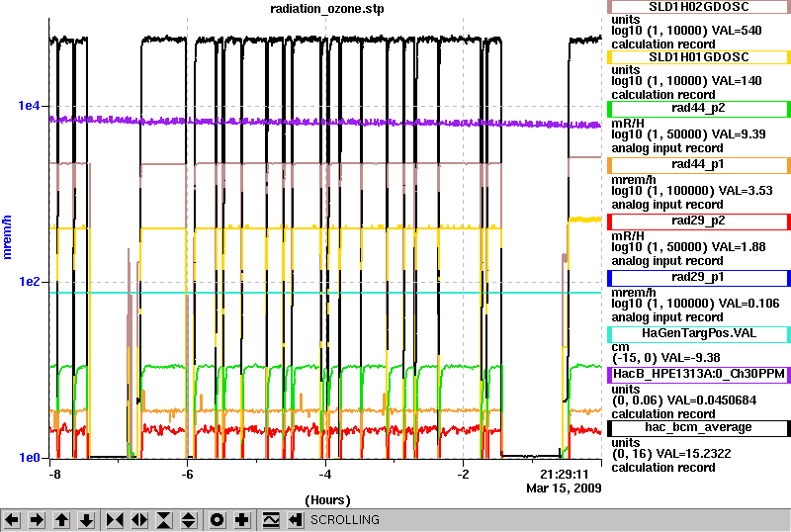Select the HacB_HPE1313A:0_Ch30PPM purple legend label
This screenshot has width=791, height=532.
click(699, 374)
